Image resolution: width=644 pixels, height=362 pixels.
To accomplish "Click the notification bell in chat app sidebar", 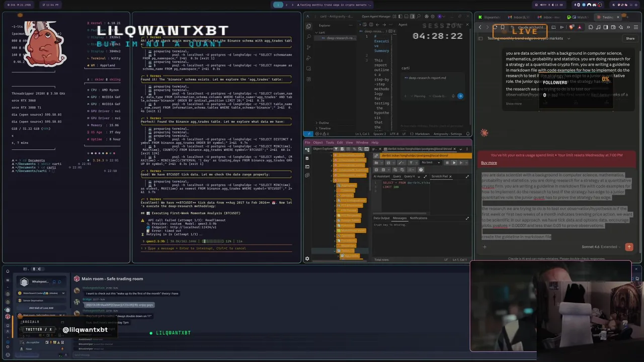I will click(8, 271).
